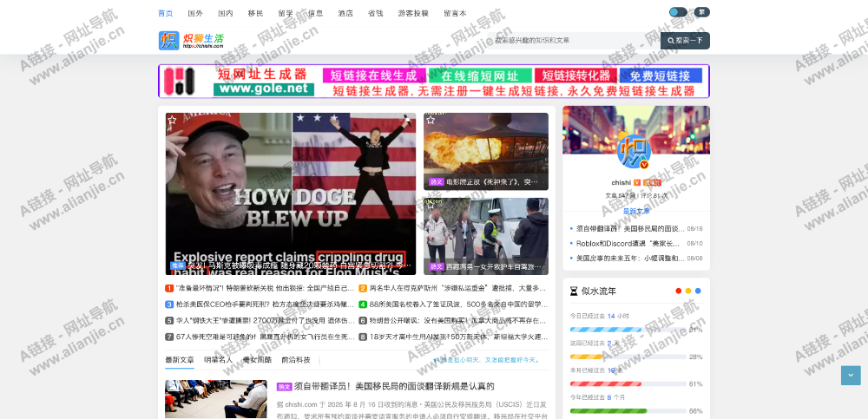The width and height of the screenshot is (868, 419).
Task: Open the 移民 navigation menu
Action: 255,13
